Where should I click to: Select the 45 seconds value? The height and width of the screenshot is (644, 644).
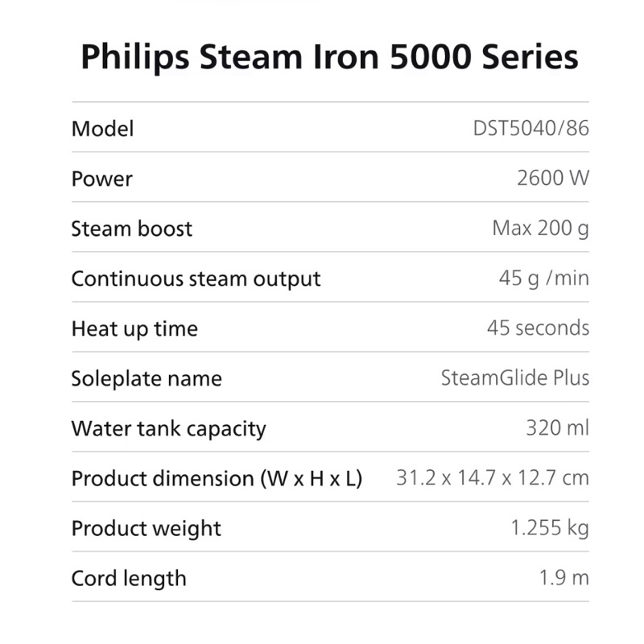[538, 328]
